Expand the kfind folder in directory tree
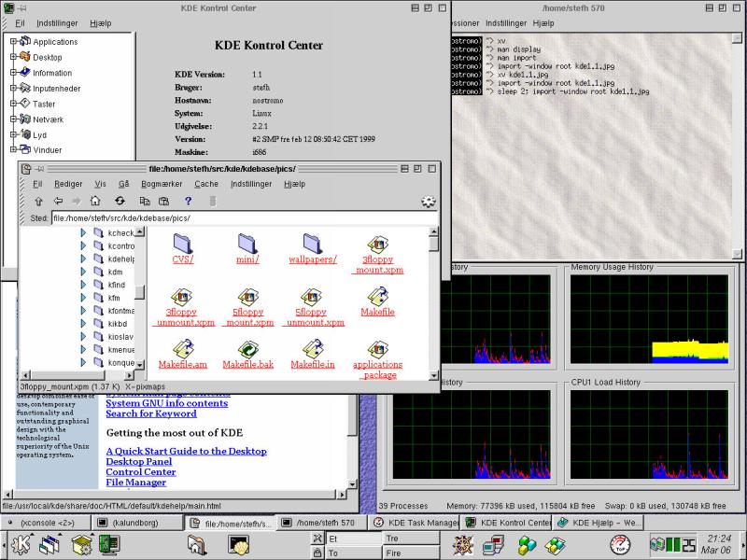 82,285
